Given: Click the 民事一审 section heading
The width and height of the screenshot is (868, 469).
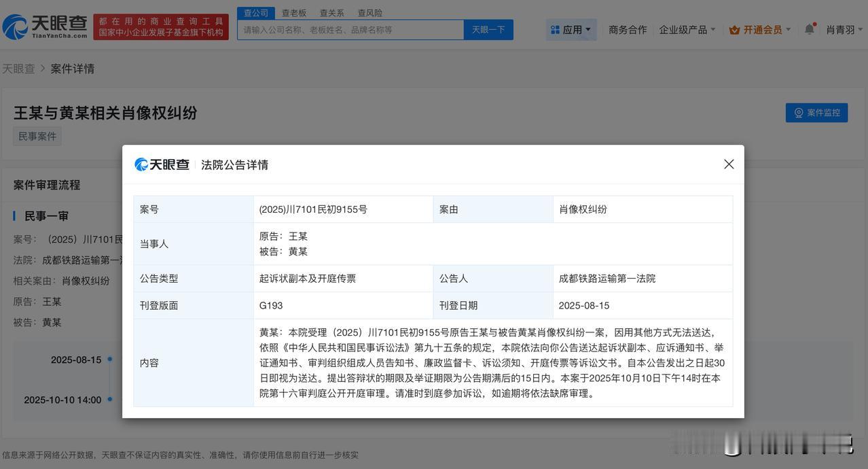Looking at the screenshot, I should click(x=46, y=216).
